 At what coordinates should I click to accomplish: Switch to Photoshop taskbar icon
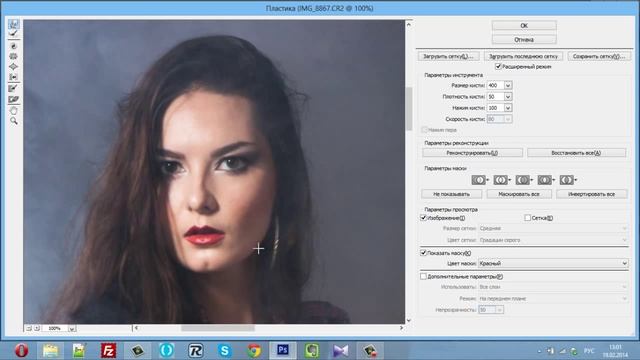click(x=283, y=351)
